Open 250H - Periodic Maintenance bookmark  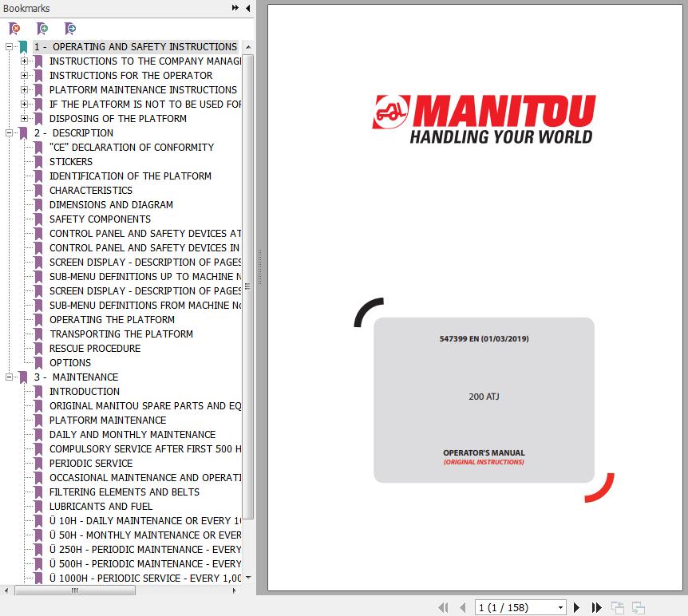pos(145,549)
